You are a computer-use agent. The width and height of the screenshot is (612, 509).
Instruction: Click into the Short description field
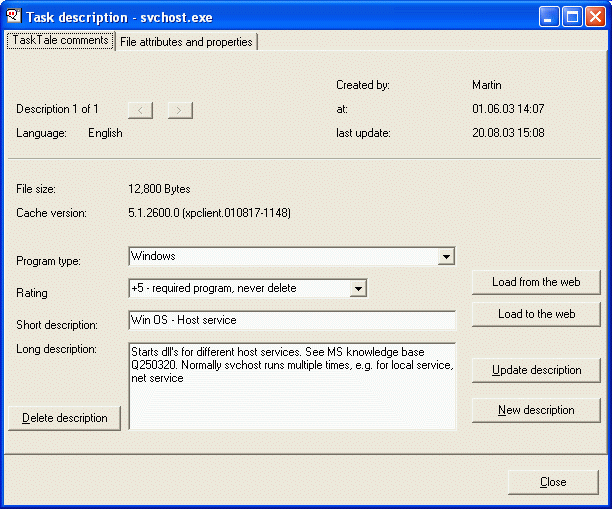click(x=291, y=320)
